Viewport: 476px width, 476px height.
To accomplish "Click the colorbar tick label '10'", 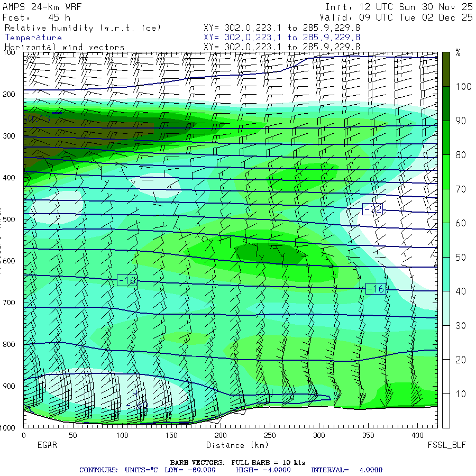I will click(x=461, y=393).
